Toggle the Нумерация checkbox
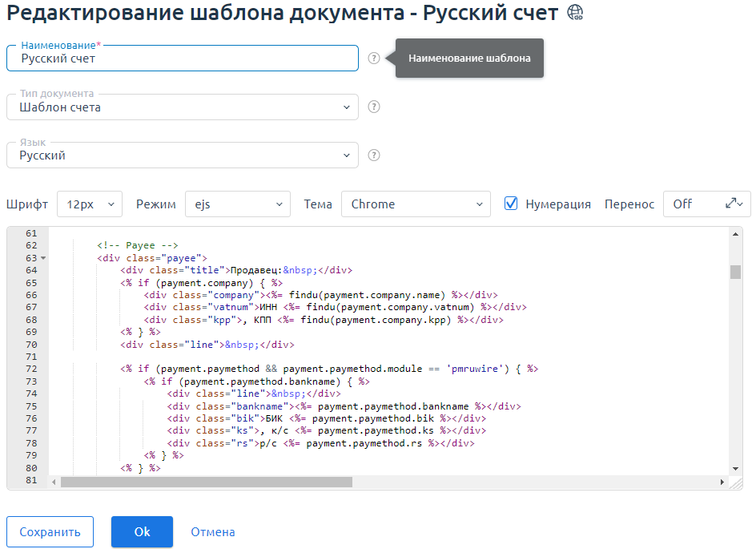756x549 pixels. tap(511, 204)
